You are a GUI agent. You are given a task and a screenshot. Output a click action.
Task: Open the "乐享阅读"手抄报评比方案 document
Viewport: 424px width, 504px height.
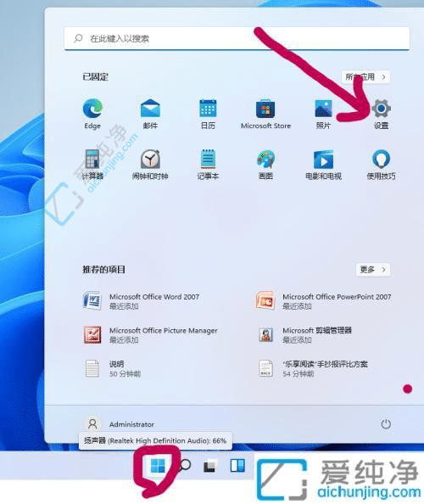point(313,368)
